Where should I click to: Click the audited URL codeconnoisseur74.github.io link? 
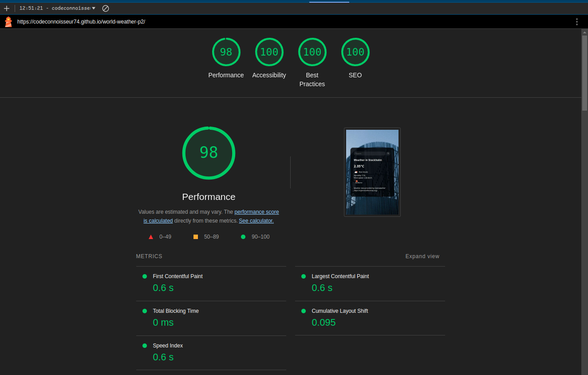(x=81, y=22)
